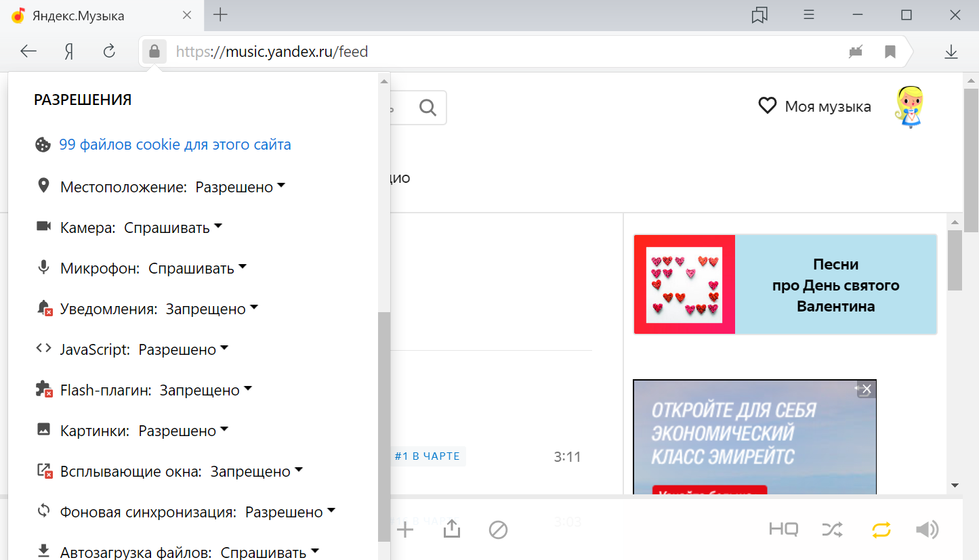
Task: Open Картинки permission dropdown
Action: coord(184,431)
